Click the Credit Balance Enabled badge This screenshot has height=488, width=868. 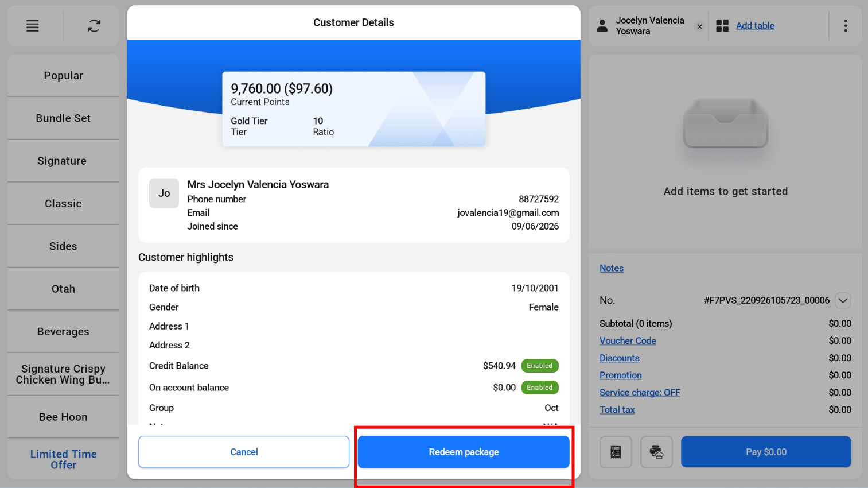click(x=540, y=366)
